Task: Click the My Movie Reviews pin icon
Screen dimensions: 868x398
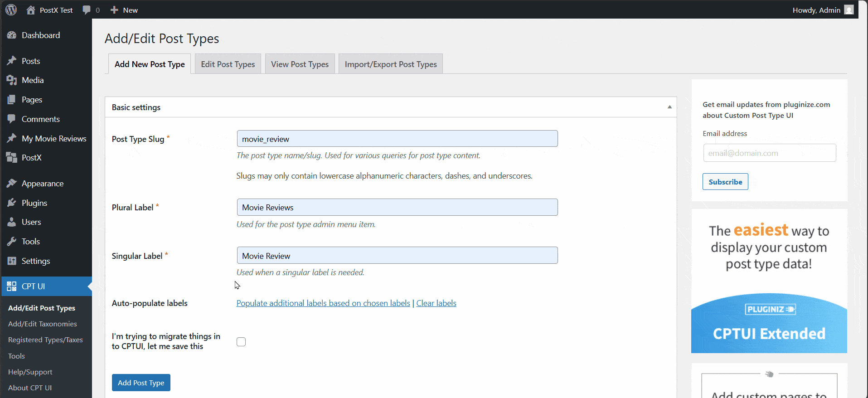Action: tap(12, 138)
